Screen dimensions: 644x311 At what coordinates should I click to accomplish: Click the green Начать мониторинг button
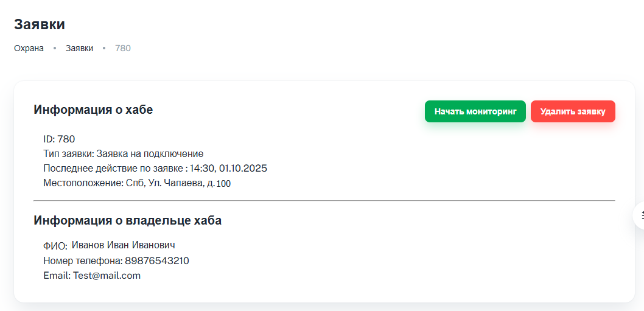pyautogui.click(x=475, y=111)
